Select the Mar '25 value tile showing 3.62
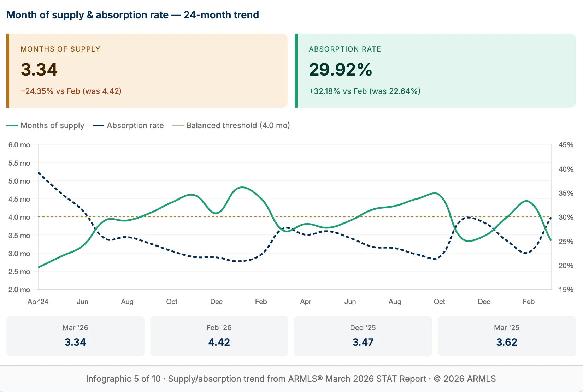This screenshot has width=583, height=392. pyautogui.click(x=506, y=336)
